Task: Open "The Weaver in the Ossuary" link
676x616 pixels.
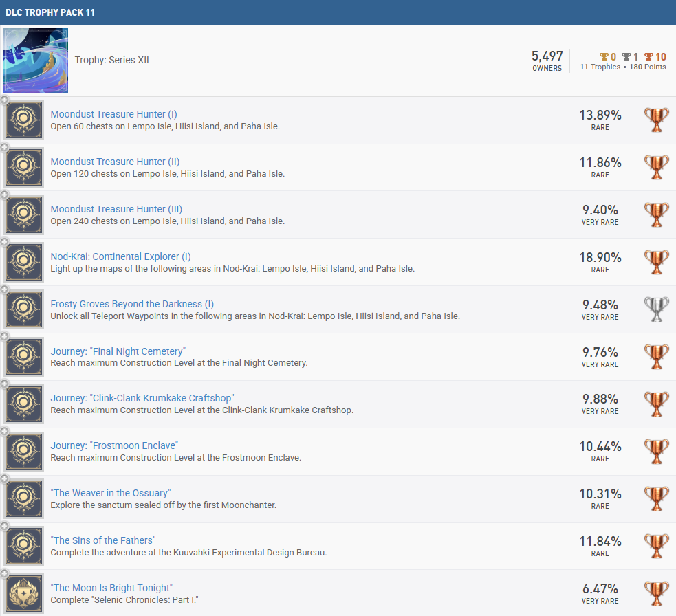Action: coord(111,493)
